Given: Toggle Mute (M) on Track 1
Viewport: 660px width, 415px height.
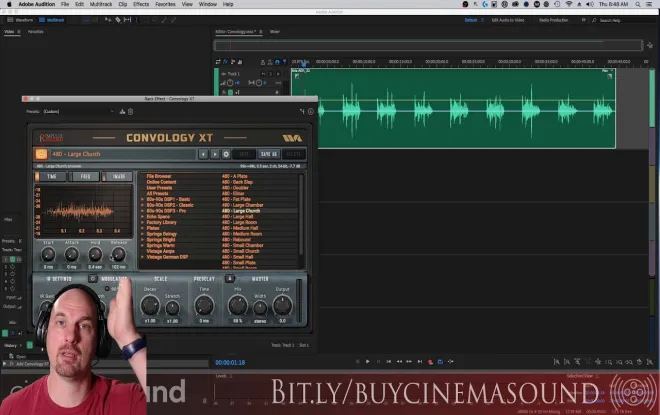Looking at the screenshot, I should tap(263, 74).
